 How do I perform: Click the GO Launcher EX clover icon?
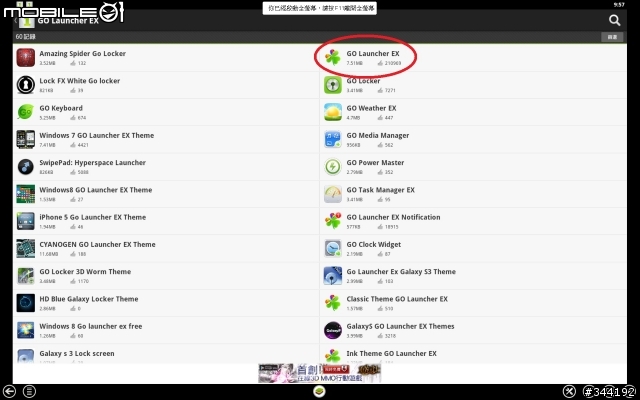tap(333, 58)
